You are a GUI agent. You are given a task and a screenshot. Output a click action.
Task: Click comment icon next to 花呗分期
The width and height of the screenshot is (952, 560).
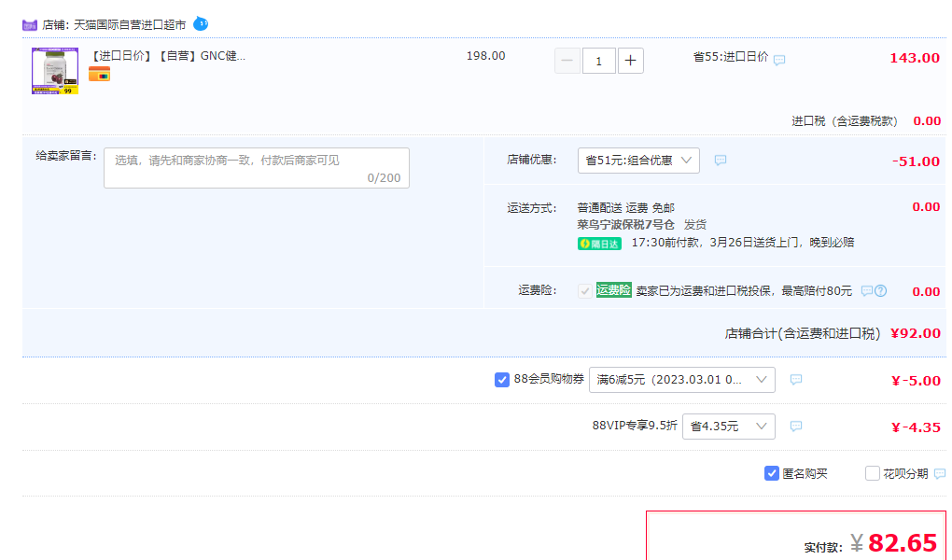tap(940, 474)
